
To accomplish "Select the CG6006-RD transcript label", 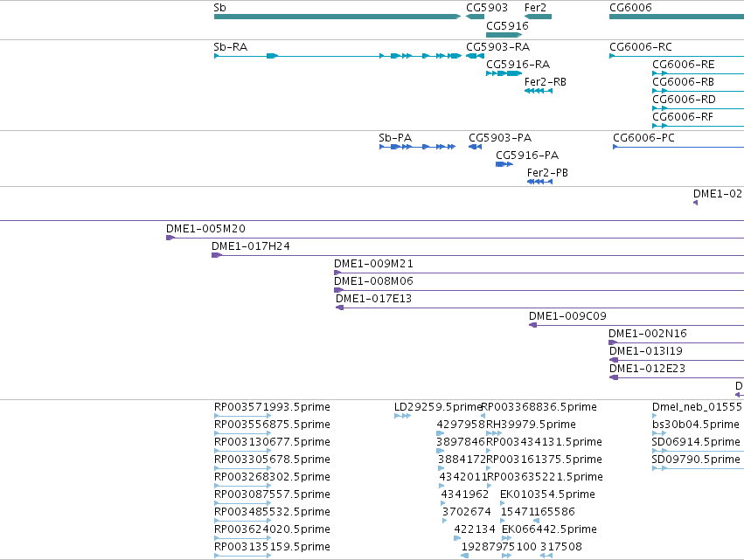I will click(x=684, y=100).
